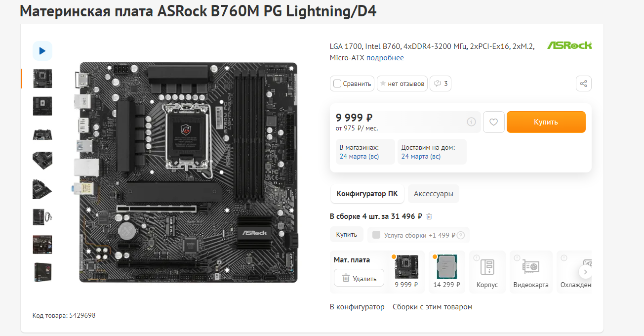
Task: Open the price info icon next to 9 999 ₽
Action: point(471,122)
